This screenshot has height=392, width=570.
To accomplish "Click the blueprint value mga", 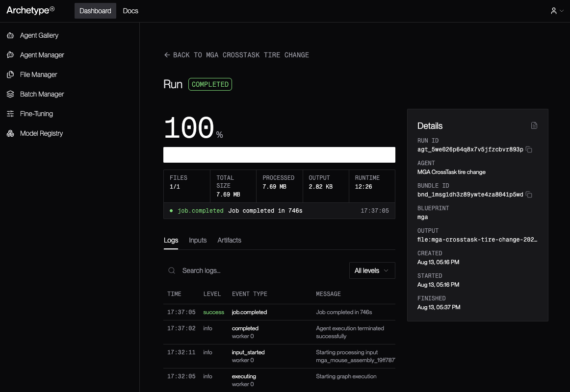I will pyautogui.click(x=422, y=217).
